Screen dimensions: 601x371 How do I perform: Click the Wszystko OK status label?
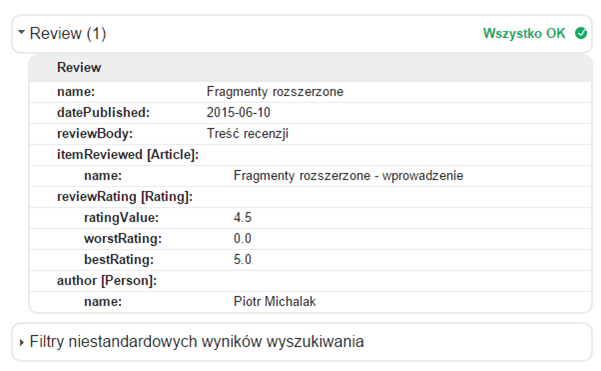pos(524,33)
